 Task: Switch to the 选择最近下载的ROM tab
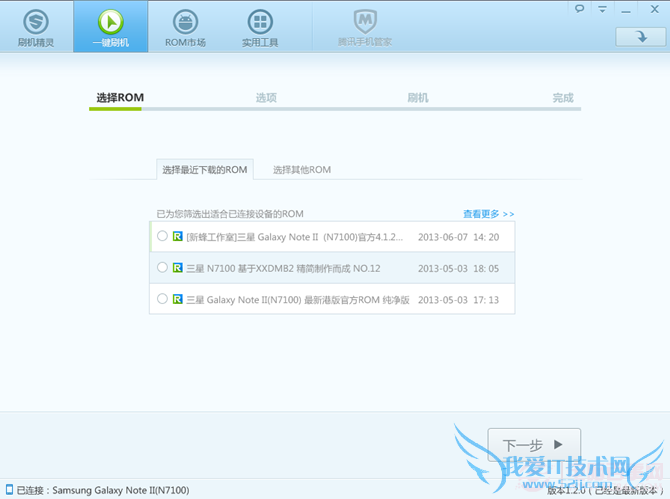pyautogui.click(x=205, y=170)
